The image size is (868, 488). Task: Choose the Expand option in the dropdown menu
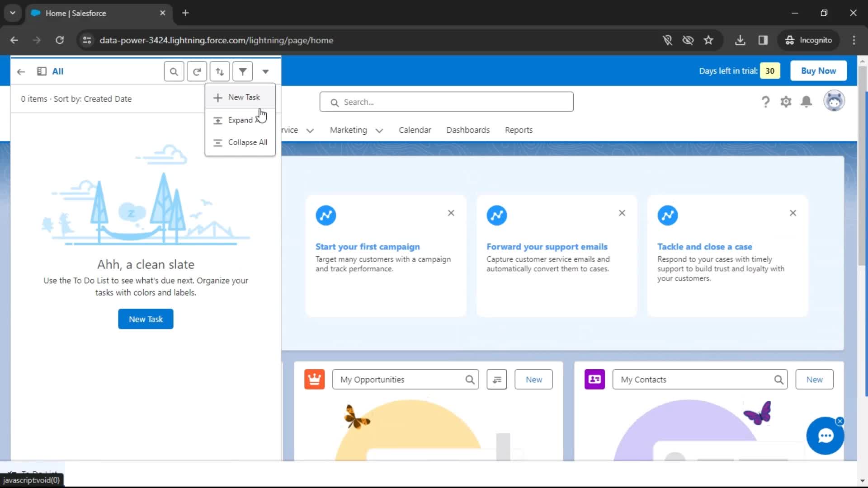(x=240, y=120)
